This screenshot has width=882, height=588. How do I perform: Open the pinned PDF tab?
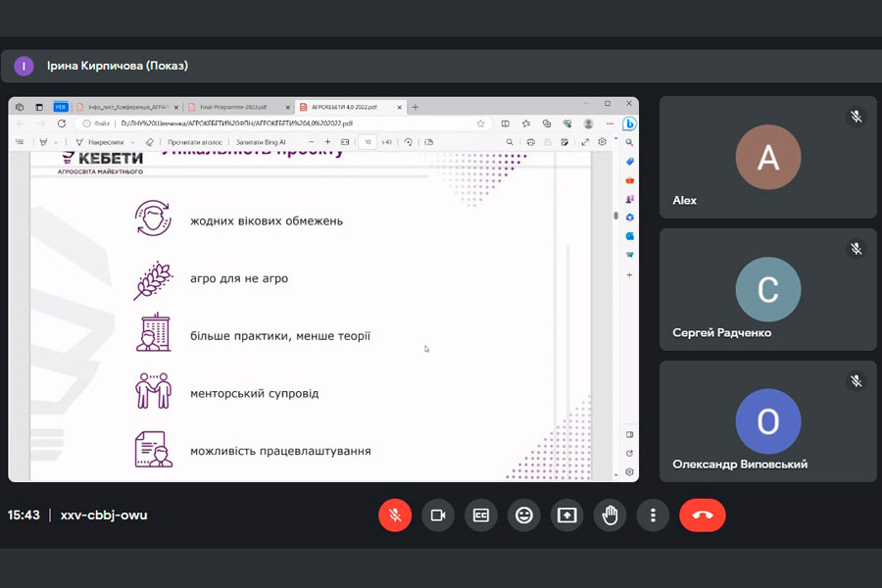click(x=61, y=107)
